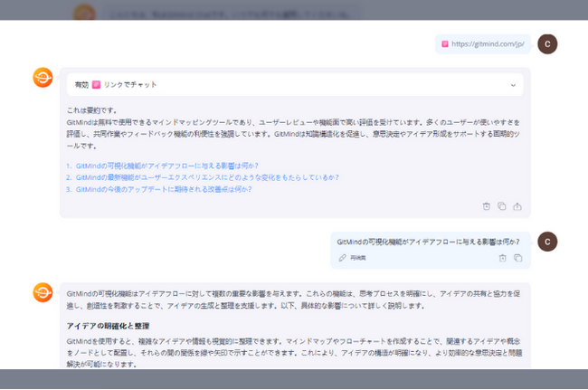Delete the user's visualization question message
Viewport: 588px width, 390px height.
[502, 258]
